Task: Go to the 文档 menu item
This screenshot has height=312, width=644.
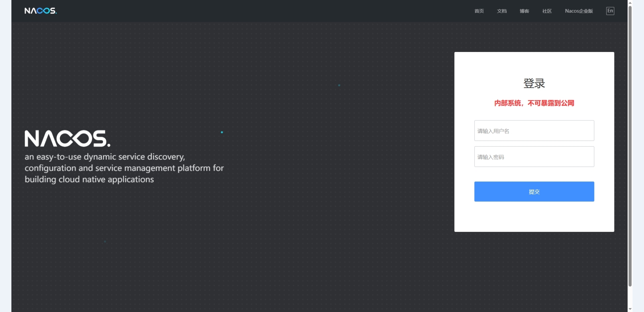Action: (501, 11)
